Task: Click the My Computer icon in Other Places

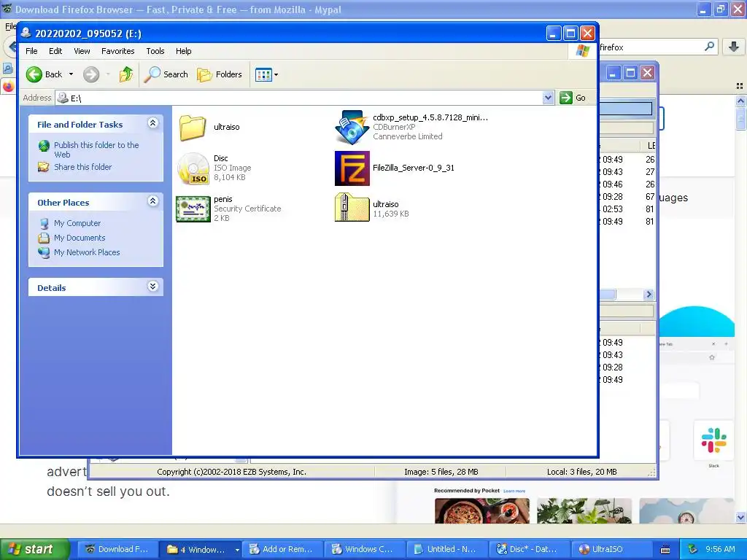Action: pyautogui.click(x=44, y=223)
